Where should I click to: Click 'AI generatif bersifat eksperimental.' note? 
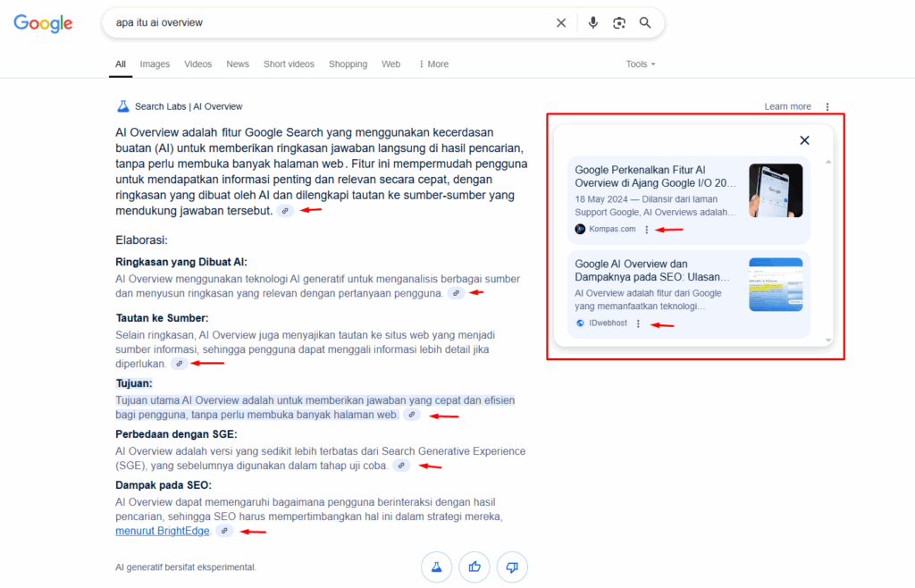click(186, 567)
